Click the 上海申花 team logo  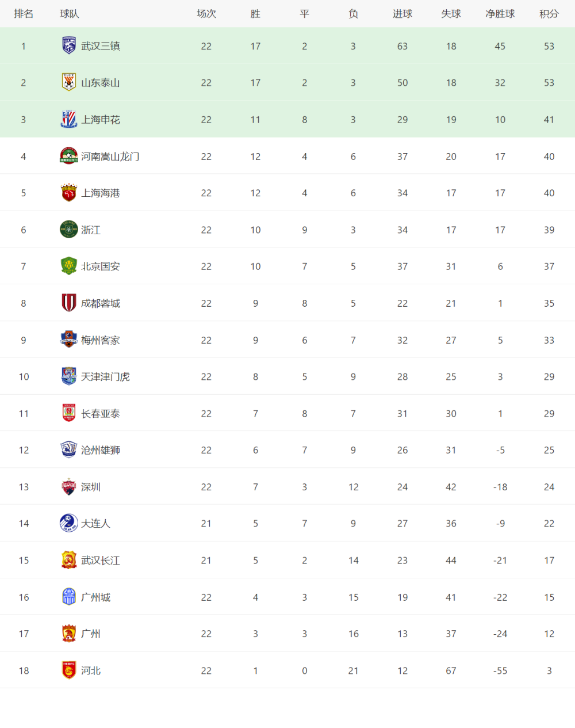tap(69, 119)
